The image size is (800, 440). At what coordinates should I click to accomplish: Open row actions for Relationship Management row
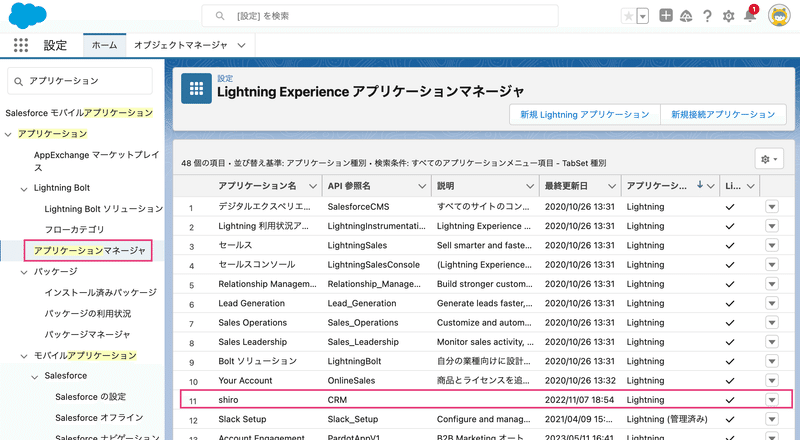(x=772, y=284)
